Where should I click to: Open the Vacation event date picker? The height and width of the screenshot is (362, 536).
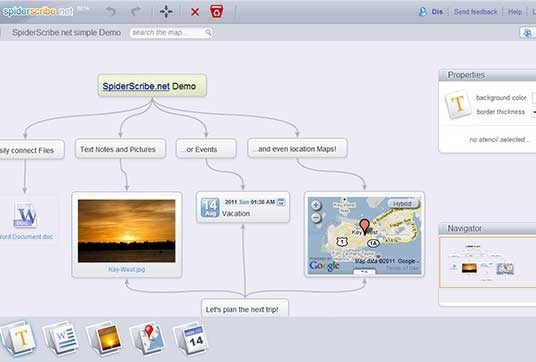(281, 202)
